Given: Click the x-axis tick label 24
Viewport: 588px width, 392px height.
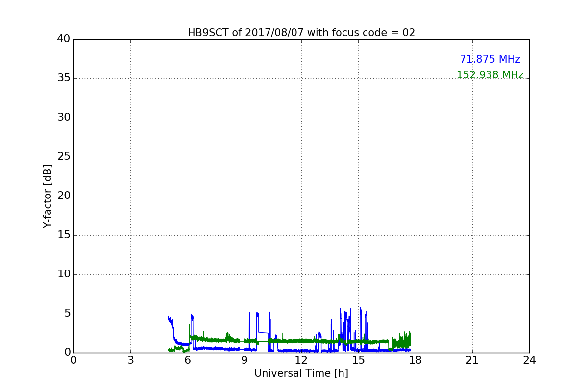Looking at the screenshot, I should [x=529, y=360].
